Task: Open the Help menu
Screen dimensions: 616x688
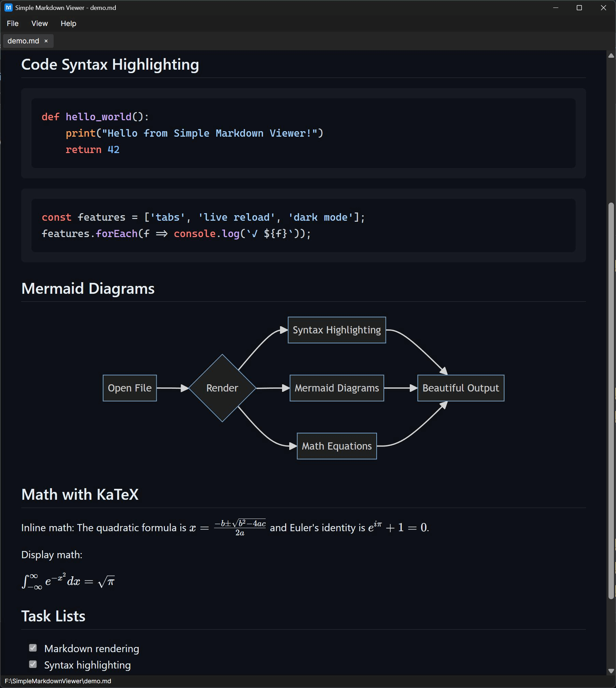Action: [68, 24]
